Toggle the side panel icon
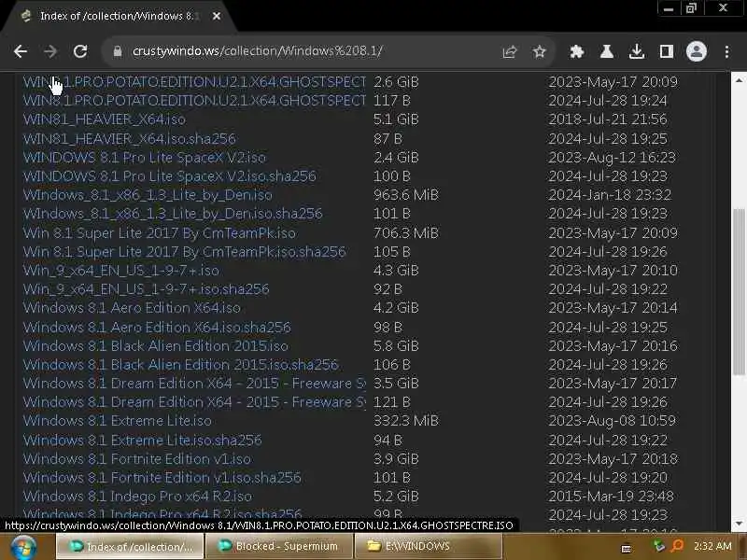Image resolution: width=747 pixels, height=560 pixels. [667, 51]
